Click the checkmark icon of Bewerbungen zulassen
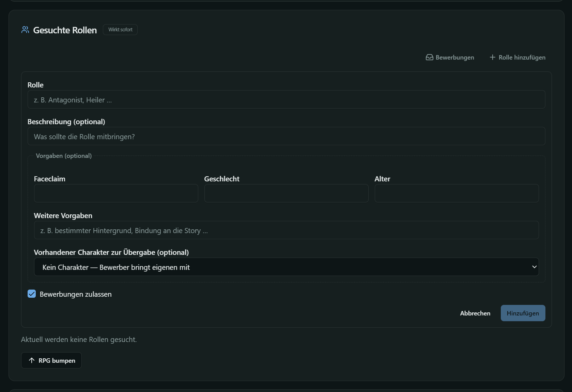The image size is (572, 392). coord(32,294)
